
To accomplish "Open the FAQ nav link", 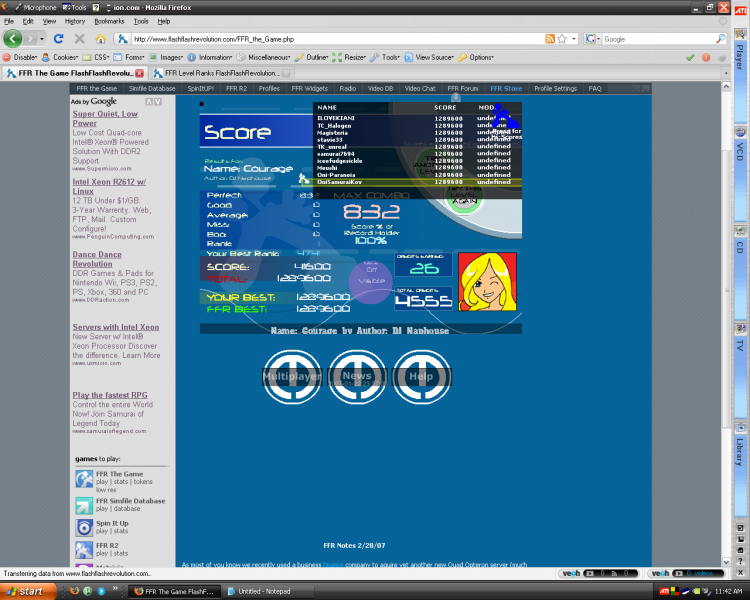I will 595,89.
